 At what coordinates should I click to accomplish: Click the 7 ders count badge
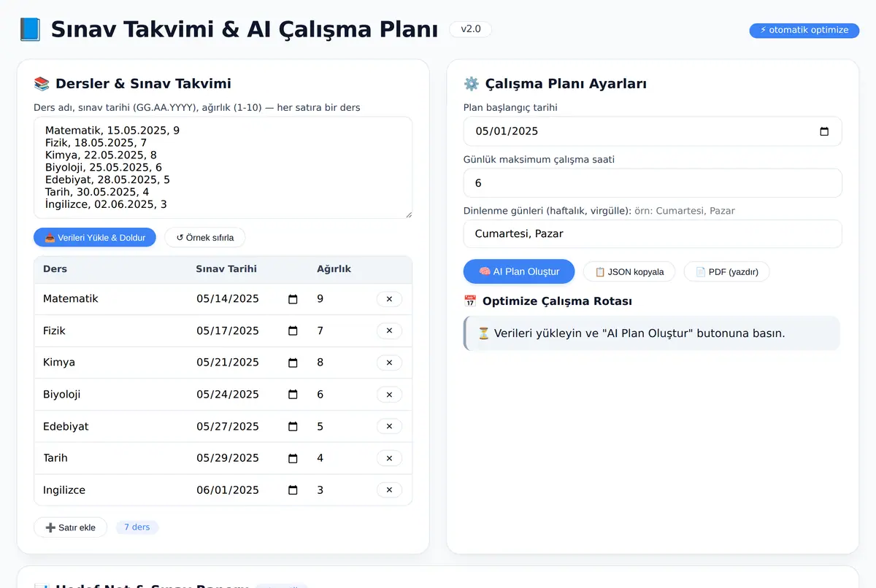pyautogui.click(x=137, y=527)
